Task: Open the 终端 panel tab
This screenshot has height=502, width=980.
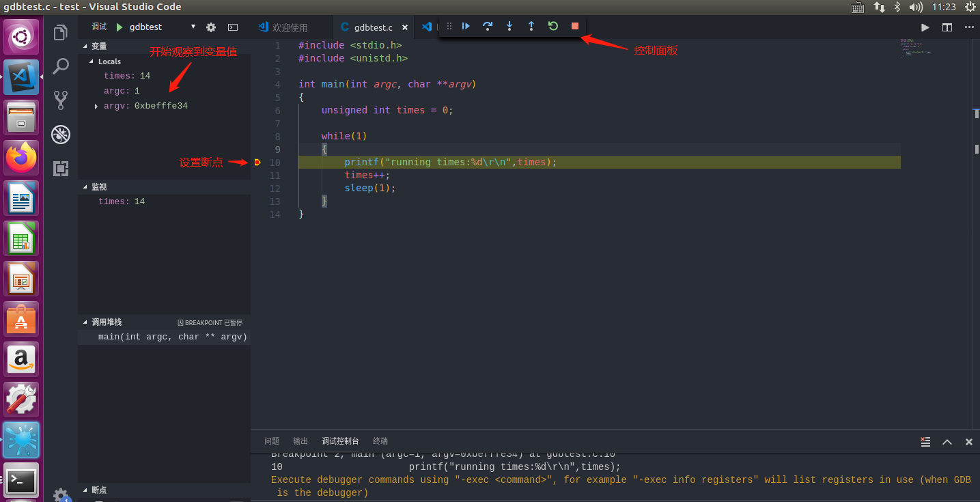Action: click(380, 441)
